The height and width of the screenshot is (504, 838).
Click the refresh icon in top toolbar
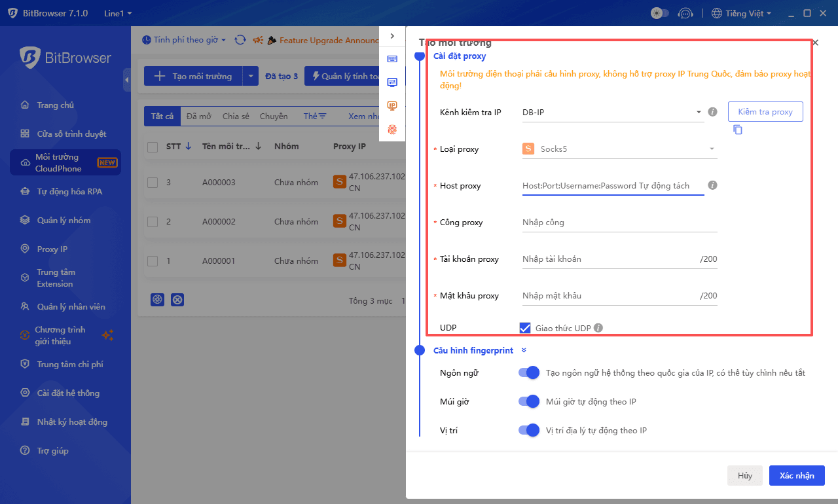tap(240, 40)
